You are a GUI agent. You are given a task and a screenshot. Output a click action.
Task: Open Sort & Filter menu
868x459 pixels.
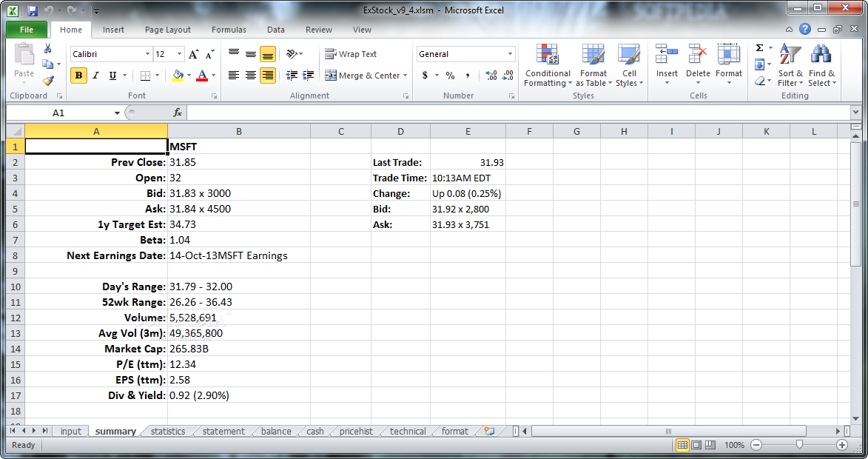pyautogui.click(x=790, y=65)
